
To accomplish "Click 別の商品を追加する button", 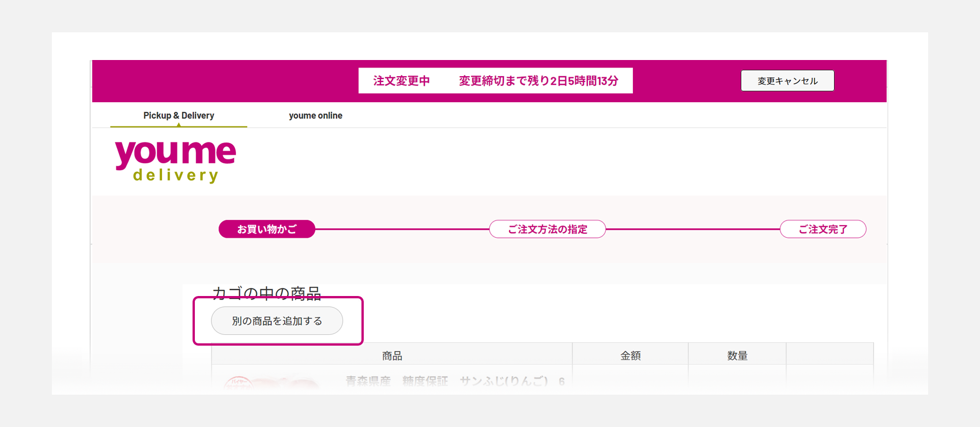I will 277,321.
